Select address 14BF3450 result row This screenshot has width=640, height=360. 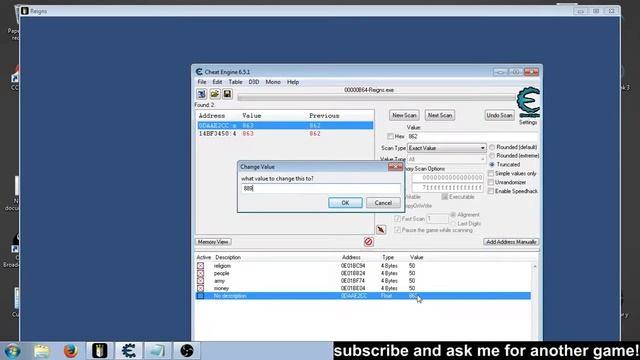click(285, 133)
